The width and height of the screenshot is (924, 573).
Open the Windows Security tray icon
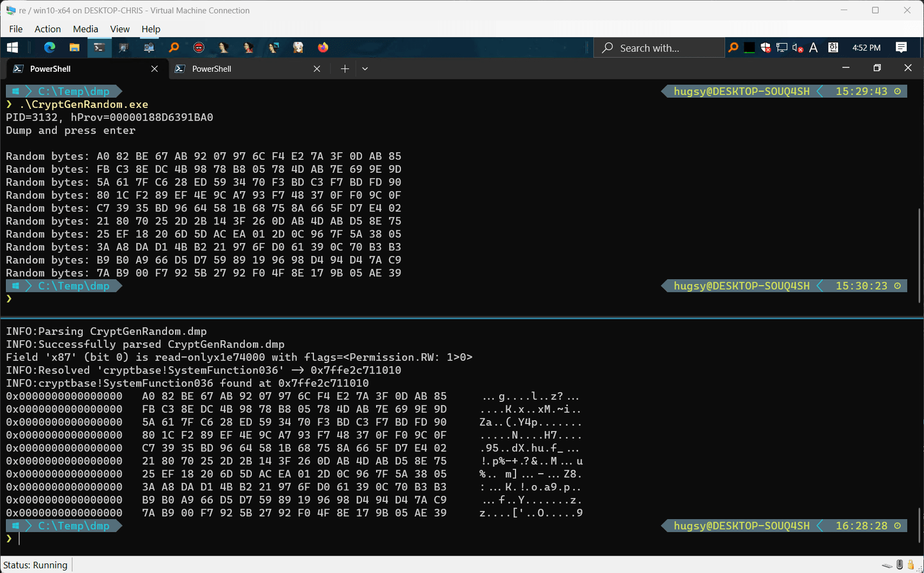point(766,47)
